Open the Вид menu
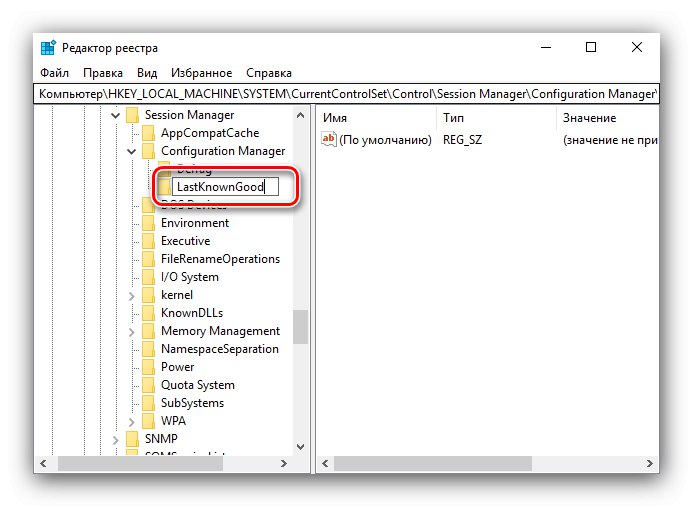This screenshot has height=507, width=693. pyautogui.click(x=147, y=73)
